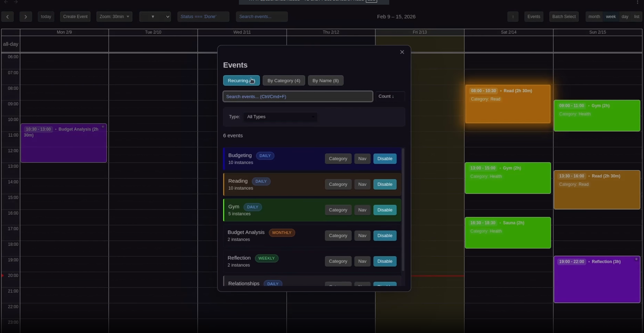The width and height of the screenshot is (644, 333).
Task: Open browser menu at top right
Action: coord(638,2)
